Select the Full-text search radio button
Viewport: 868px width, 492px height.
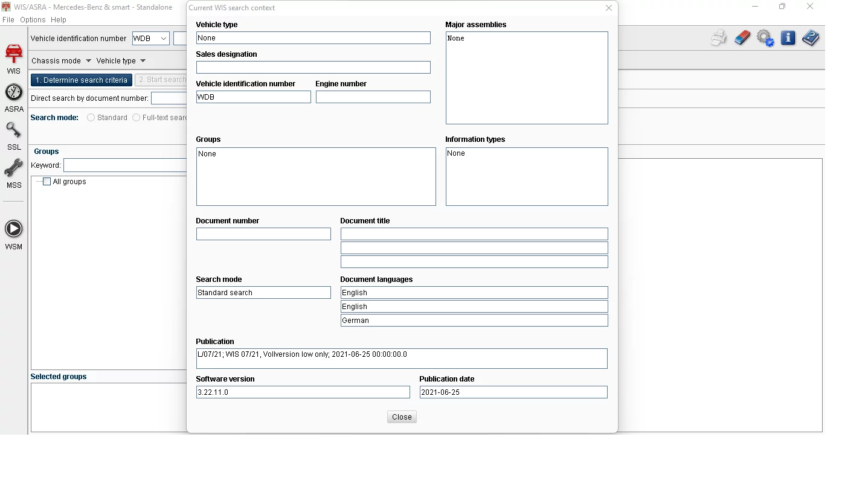(x=137, y=118)
